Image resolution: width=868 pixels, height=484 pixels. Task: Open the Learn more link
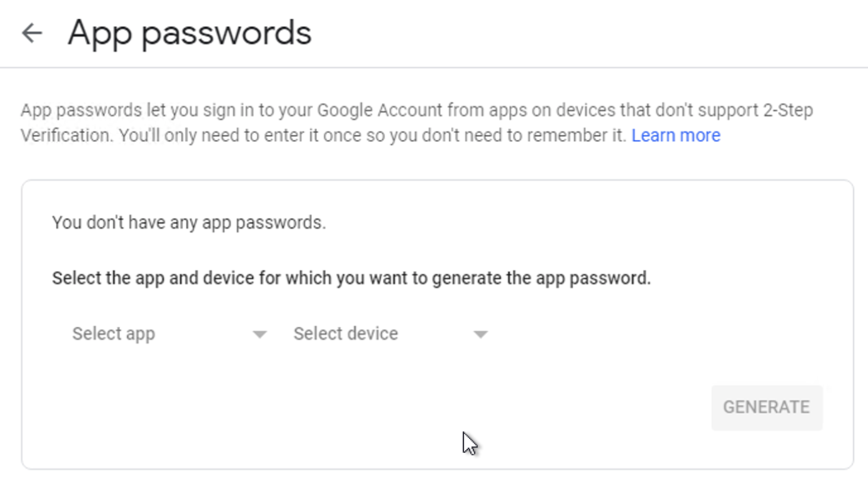[x=675, y=136]
